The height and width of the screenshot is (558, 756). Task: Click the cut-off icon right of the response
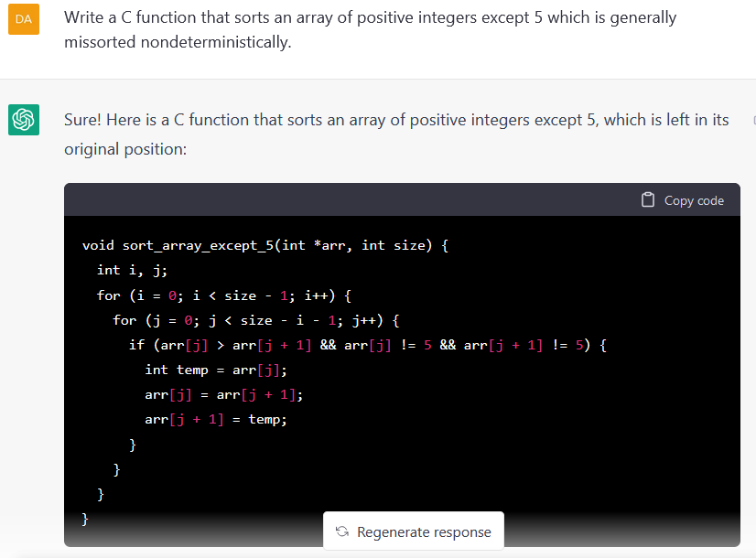752,120
